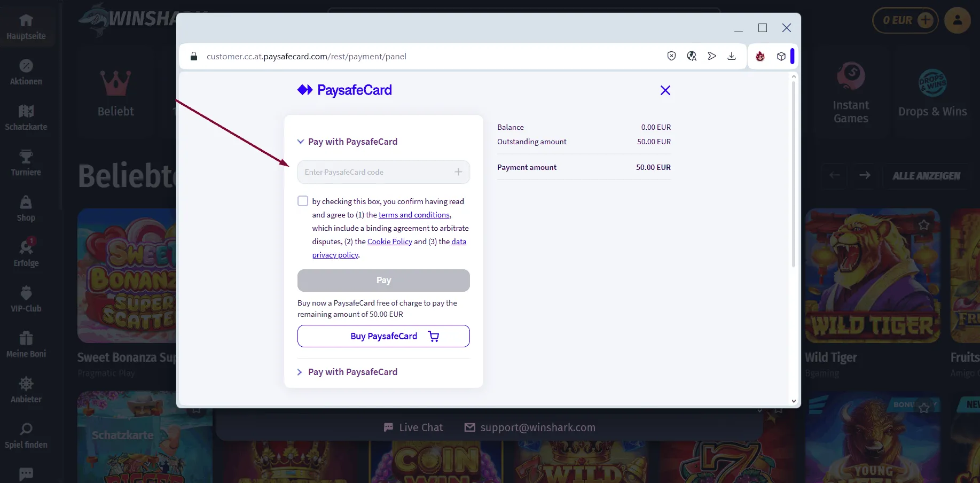Open Shop in Winshark sidebar

pos(26,208)
